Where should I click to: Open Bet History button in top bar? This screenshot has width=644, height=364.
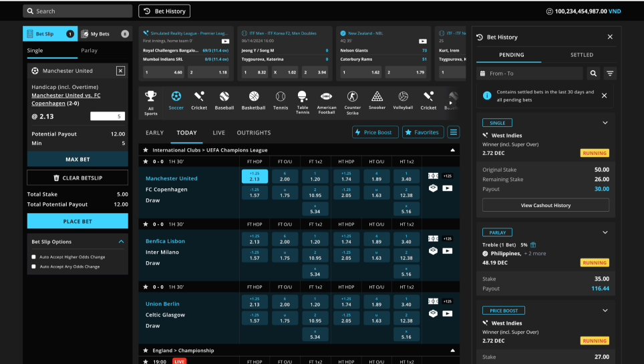point(164,11)
